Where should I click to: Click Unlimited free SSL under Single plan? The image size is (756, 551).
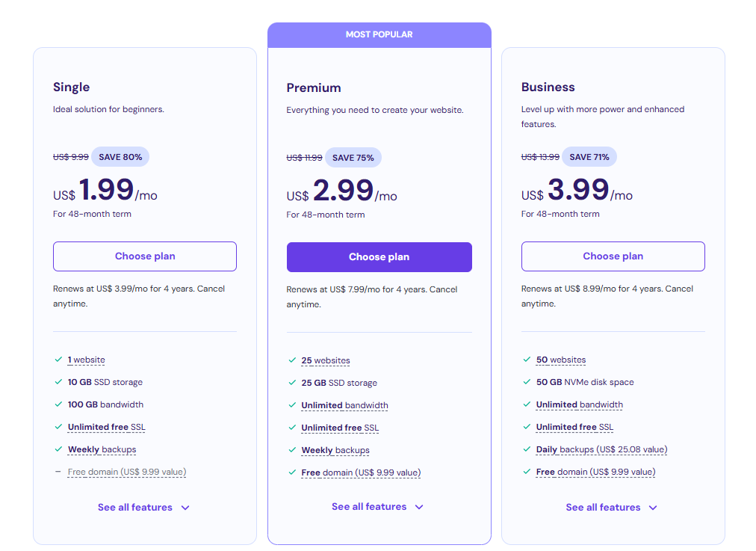point(106,427)
